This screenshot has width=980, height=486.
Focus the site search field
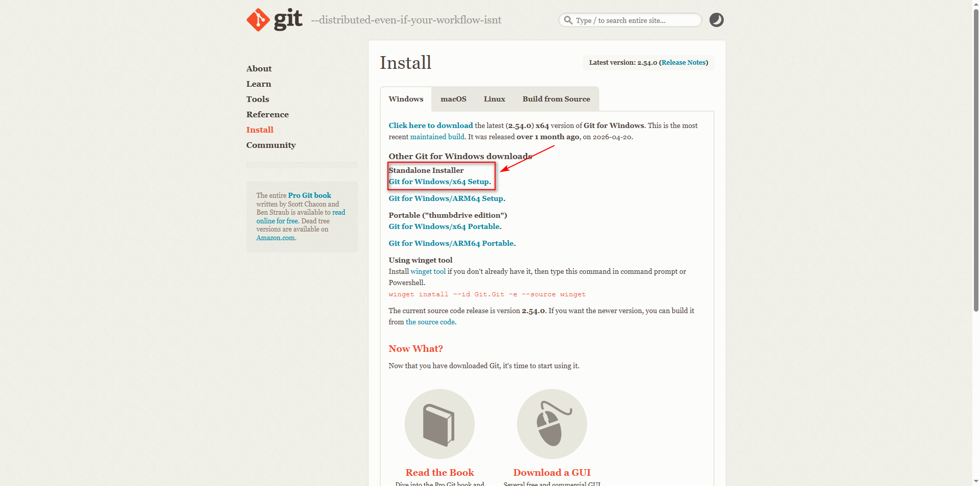click(630, 20)
